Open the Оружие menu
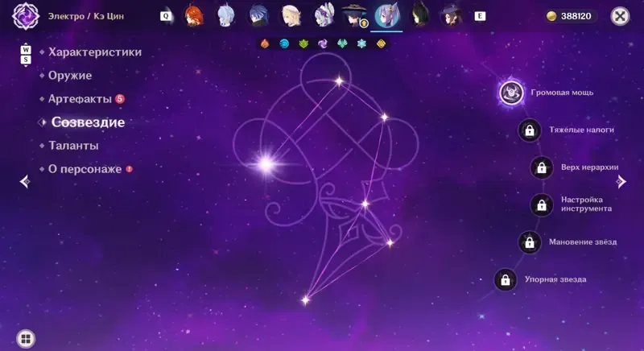The width and height of the screenshot is (644, 351). 70,76
